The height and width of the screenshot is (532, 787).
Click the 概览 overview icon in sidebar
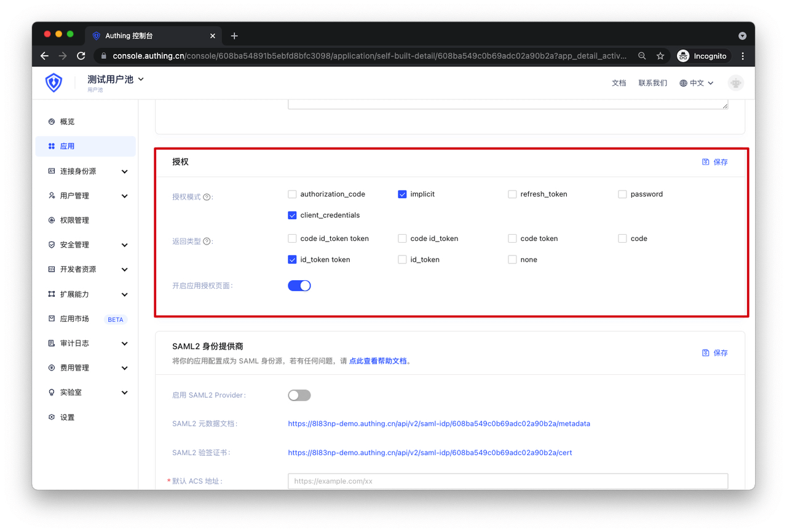pyautogui.click(x=52, y=122)
